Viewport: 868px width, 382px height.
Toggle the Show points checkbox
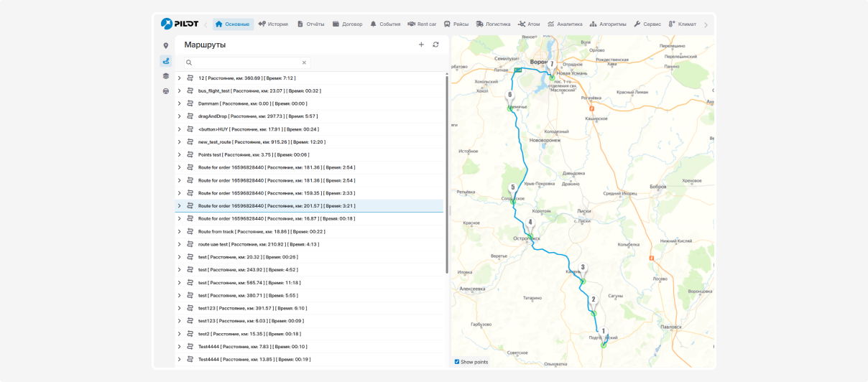click(x=457, y=362)
